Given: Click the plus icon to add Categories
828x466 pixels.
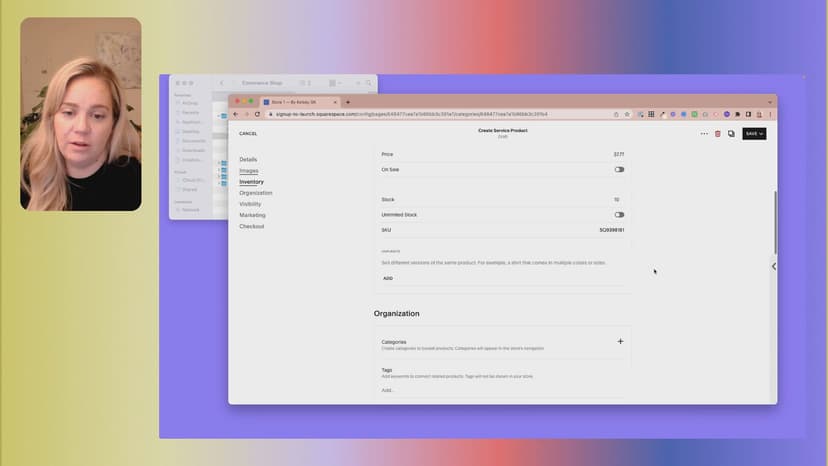Looking at the screenshot, I should click(x=620, y=341).
